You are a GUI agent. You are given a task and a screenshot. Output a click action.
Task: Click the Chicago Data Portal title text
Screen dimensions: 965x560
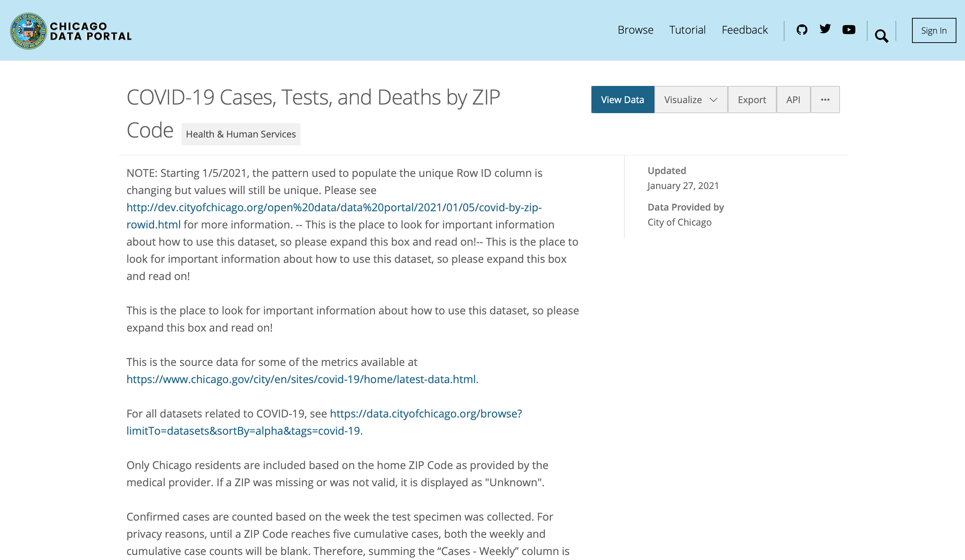coord(90,31)
